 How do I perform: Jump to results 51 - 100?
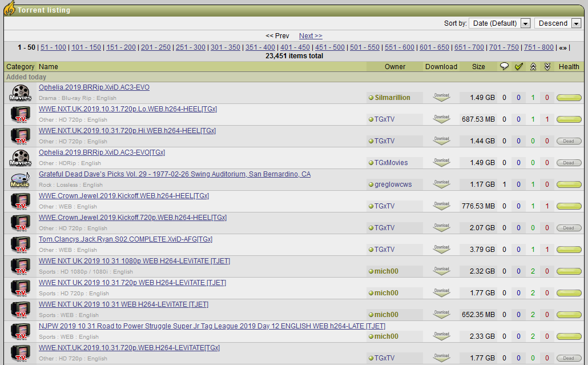point(53,47)
